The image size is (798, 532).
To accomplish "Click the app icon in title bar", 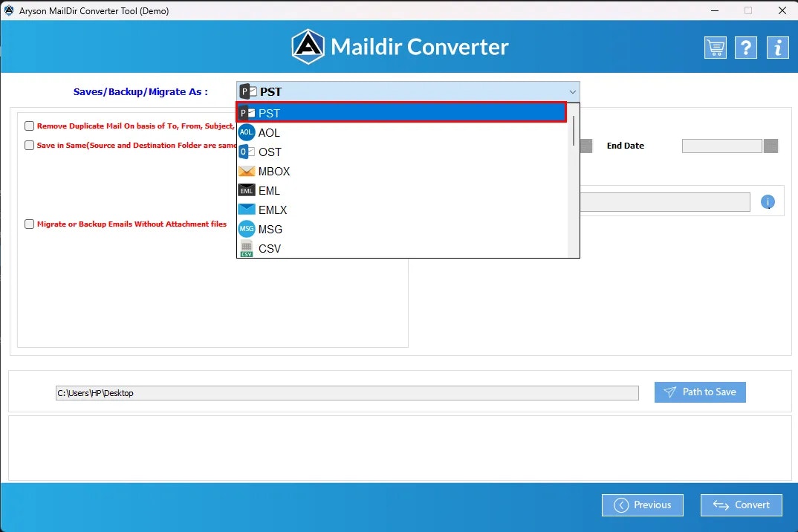I will click(x=9, y=10).
